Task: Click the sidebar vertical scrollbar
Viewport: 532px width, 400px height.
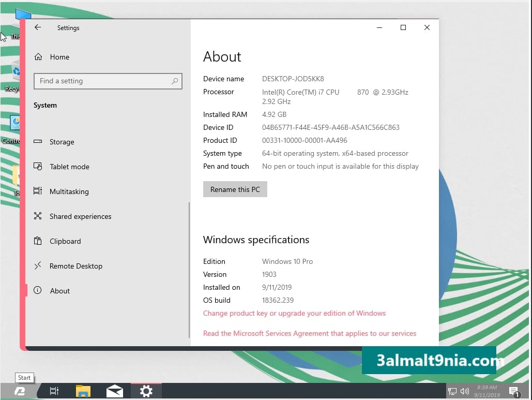Action: pos(189,270)
